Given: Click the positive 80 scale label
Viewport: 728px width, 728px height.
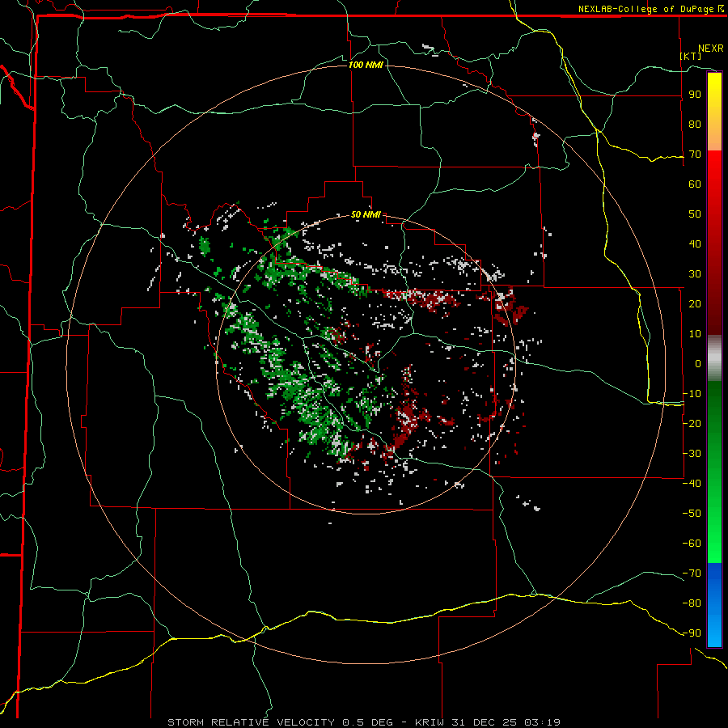Looking at the screenshot, I should [695, 124].
